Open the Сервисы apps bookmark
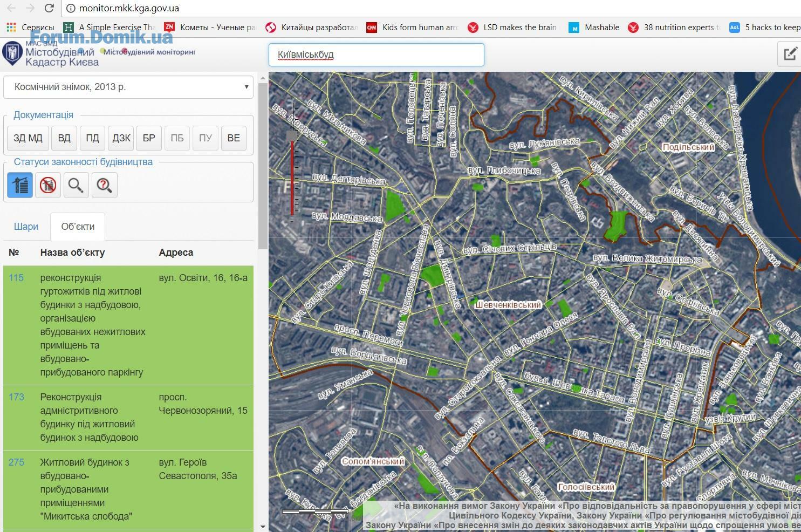The height and width of the screenshot is (532, 801). 31,27
